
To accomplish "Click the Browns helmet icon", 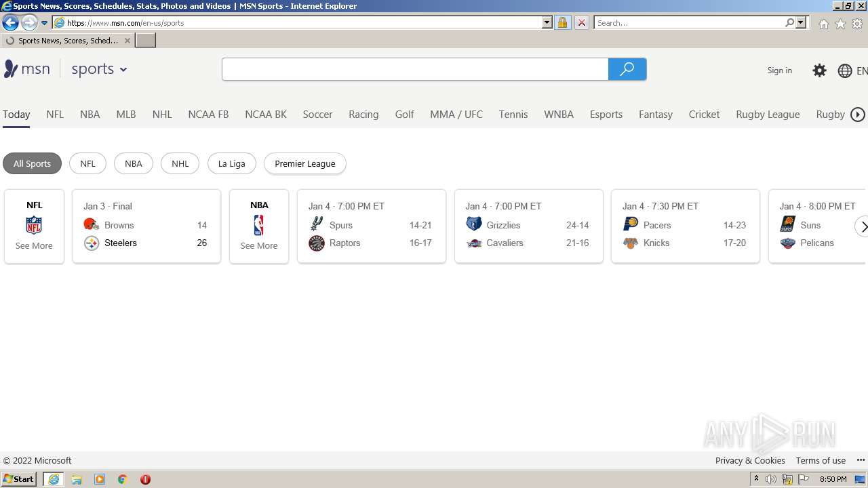I will (x=92, y=225).
